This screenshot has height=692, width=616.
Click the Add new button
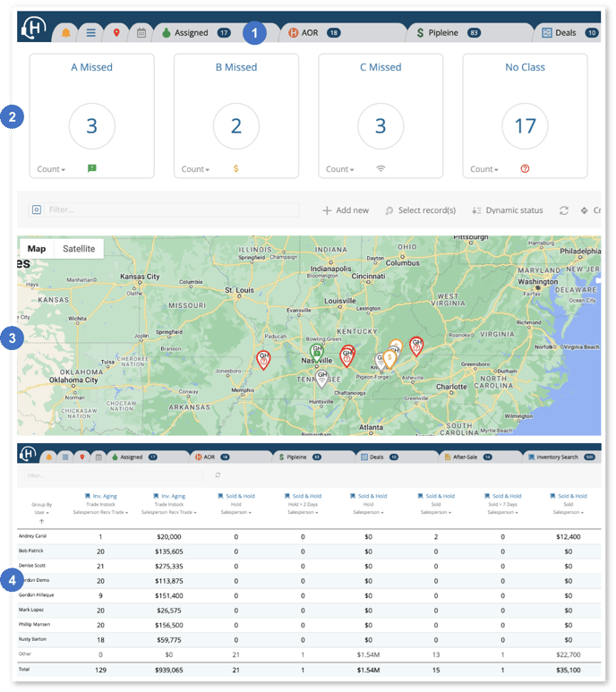346,210
